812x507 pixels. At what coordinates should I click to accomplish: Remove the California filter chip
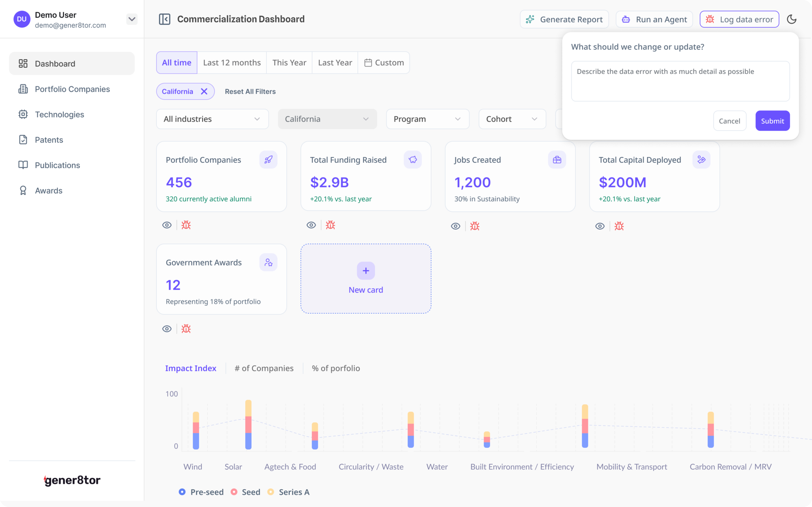tap(204, 91)
